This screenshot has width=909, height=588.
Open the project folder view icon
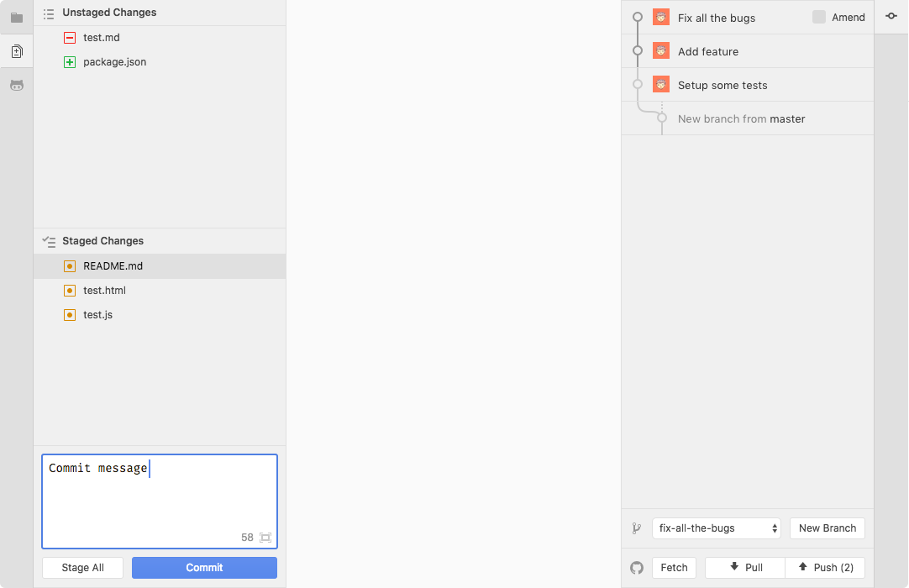click(17, 18)
